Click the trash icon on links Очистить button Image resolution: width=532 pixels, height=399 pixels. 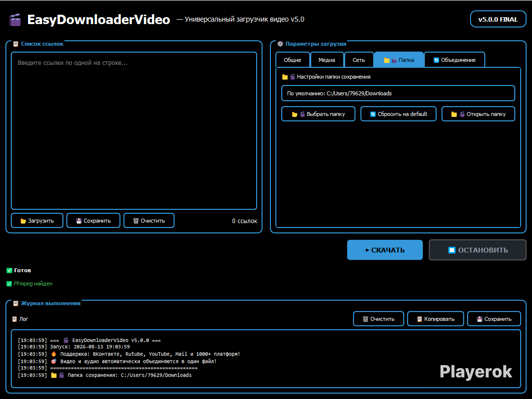pyautogui.click(x=136, y=221)
